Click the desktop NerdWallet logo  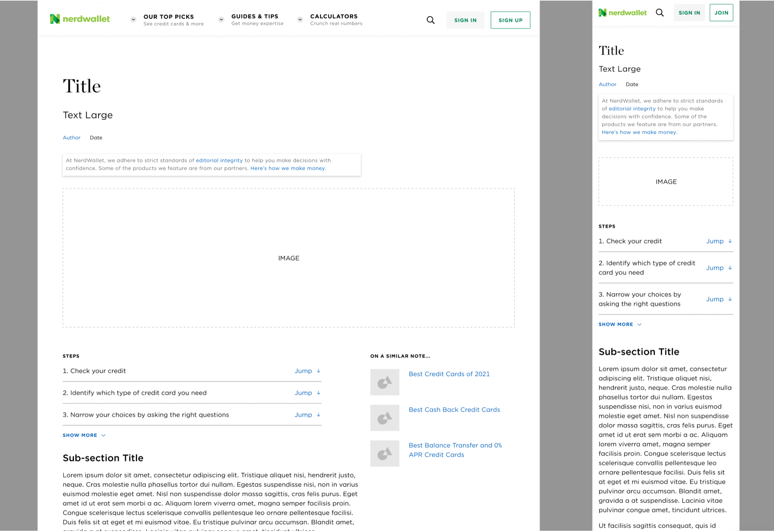tap(80, 19)
